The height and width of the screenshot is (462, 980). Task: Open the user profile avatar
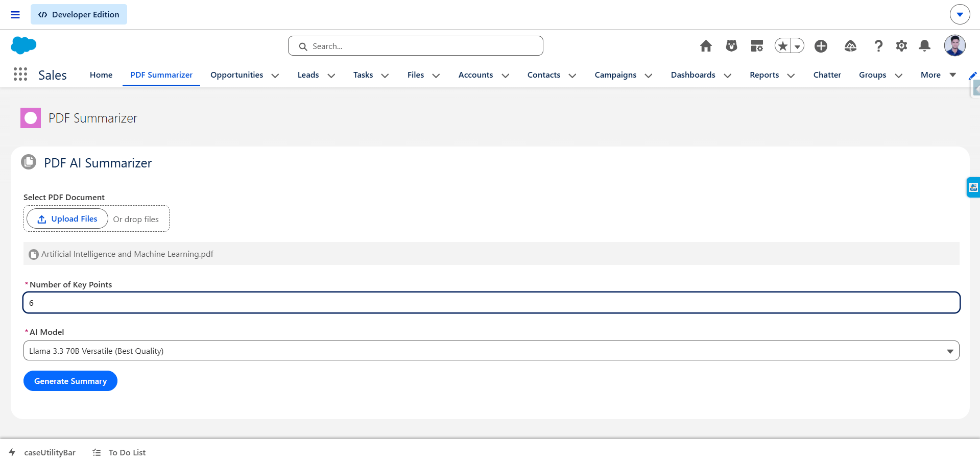point(954,45)
